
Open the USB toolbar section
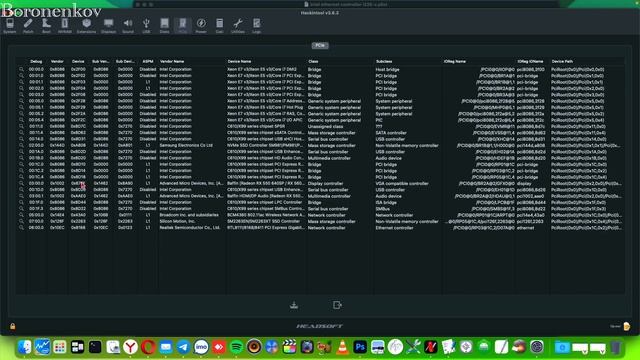pyautogui.click(x=146, y=25)
